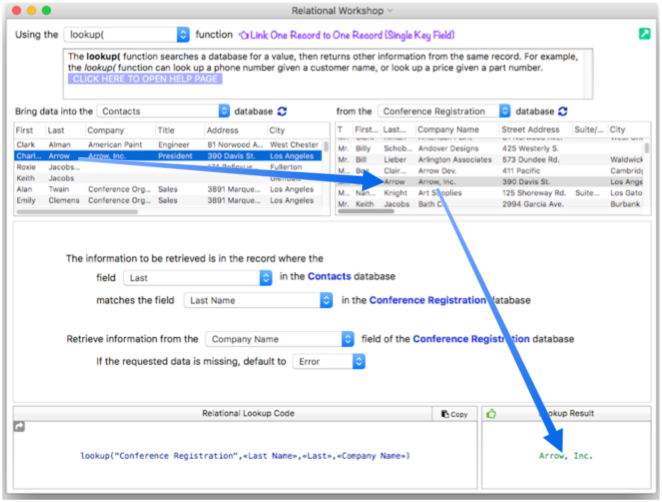Refresh the Contacts database list
This screenshot has width=662, height=502.
click(282, 112)
